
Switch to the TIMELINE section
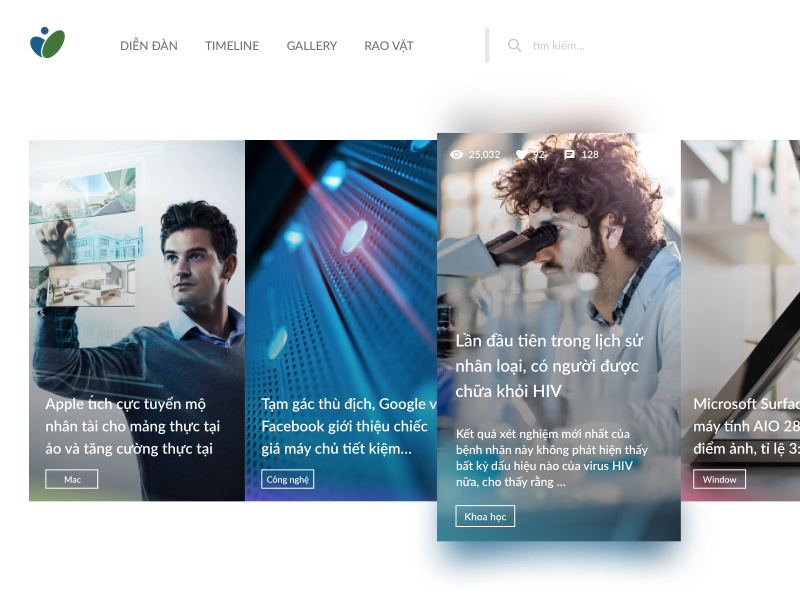232,46
